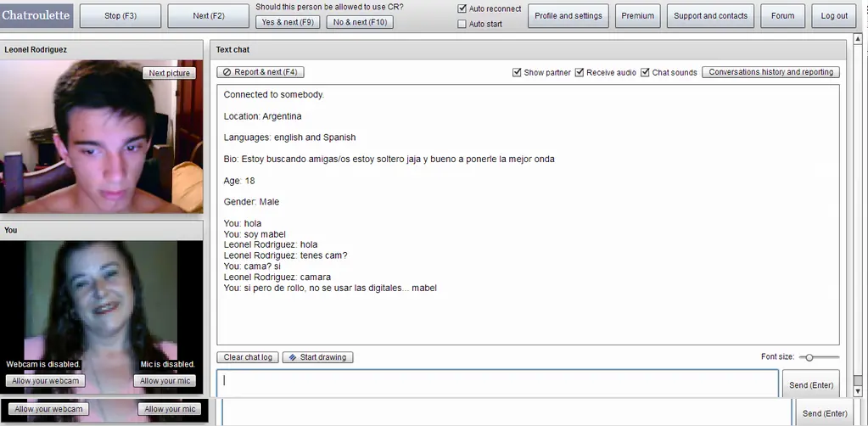Viewport: 868px width, 426px height.
Task: Go to the Forum
Action: [x=783, y=16]
